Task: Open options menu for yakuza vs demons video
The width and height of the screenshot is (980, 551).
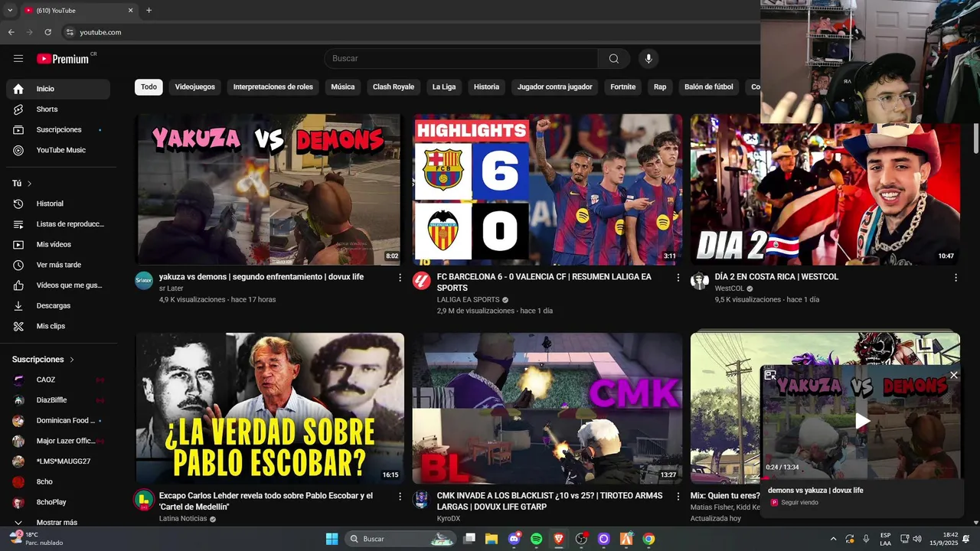Action: 400,278
